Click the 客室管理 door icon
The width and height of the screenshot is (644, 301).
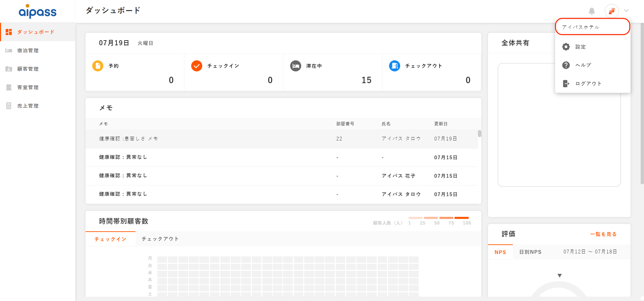click(x=9, y=87)
